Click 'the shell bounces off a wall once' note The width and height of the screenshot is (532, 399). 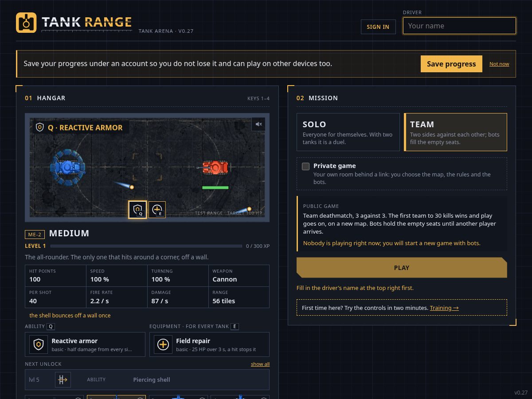(x=70, y=316)
